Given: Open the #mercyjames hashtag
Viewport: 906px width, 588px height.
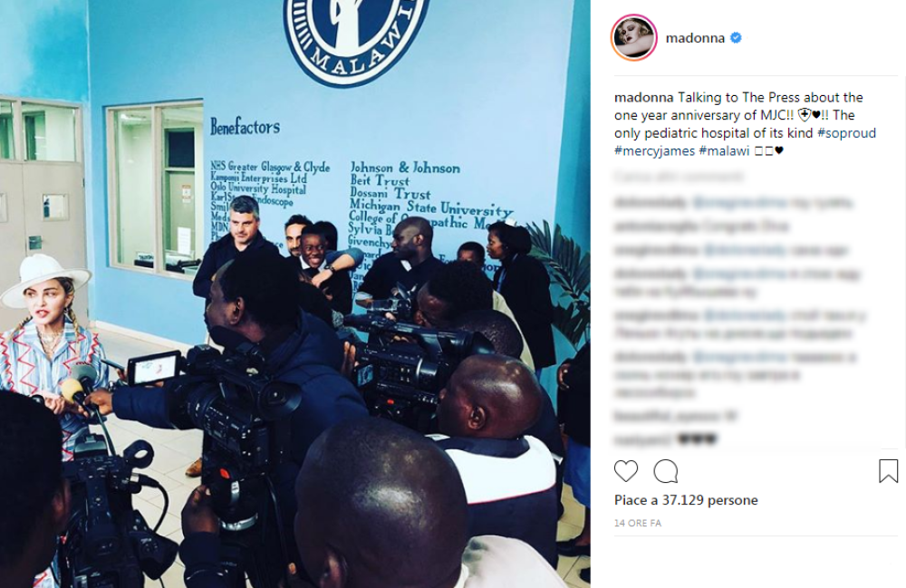Looking at the screenshot, I should [655, 150].
